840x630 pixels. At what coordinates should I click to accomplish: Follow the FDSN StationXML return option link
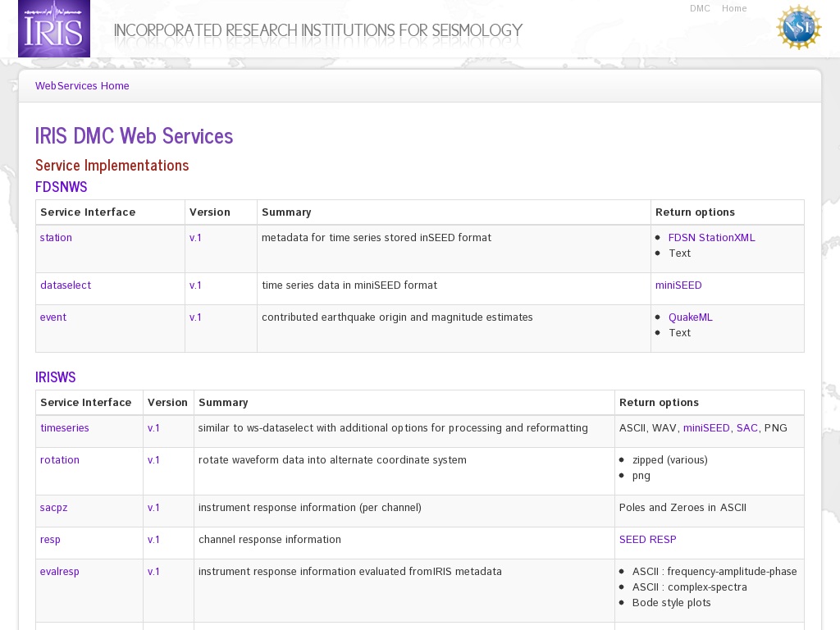tap(711, 238)
